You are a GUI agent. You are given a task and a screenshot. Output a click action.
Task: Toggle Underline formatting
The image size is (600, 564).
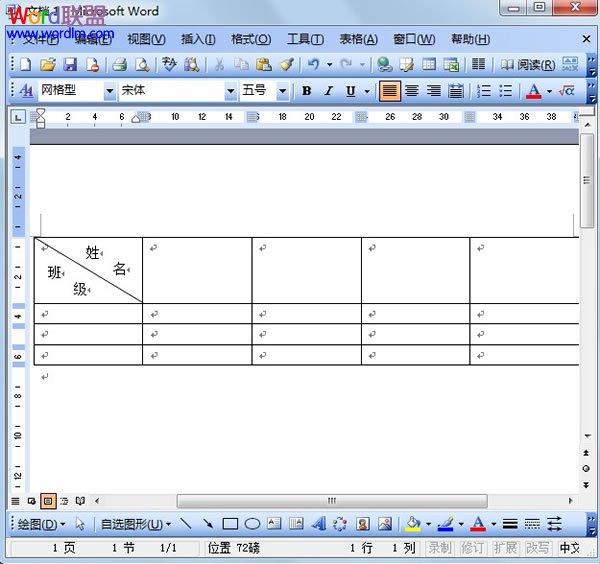[351, 91]
